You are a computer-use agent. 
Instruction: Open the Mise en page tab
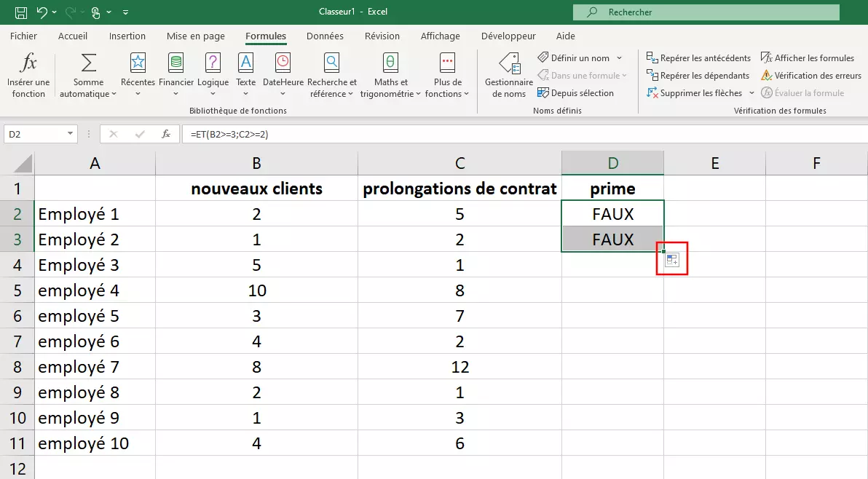coord(195,36)
